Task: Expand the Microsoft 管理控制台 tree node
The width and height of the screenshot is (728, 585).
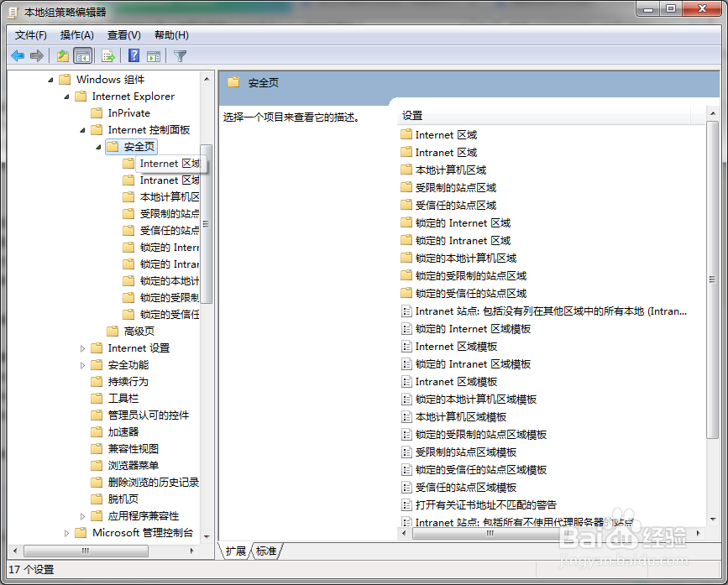Action: tap(66, 533)
